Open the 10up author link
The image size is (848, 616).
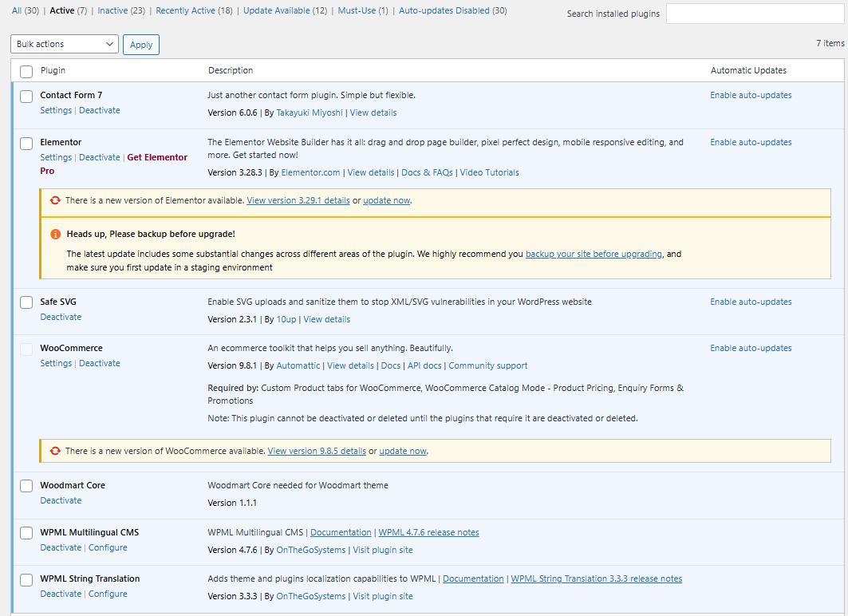[x=286, y=320]
